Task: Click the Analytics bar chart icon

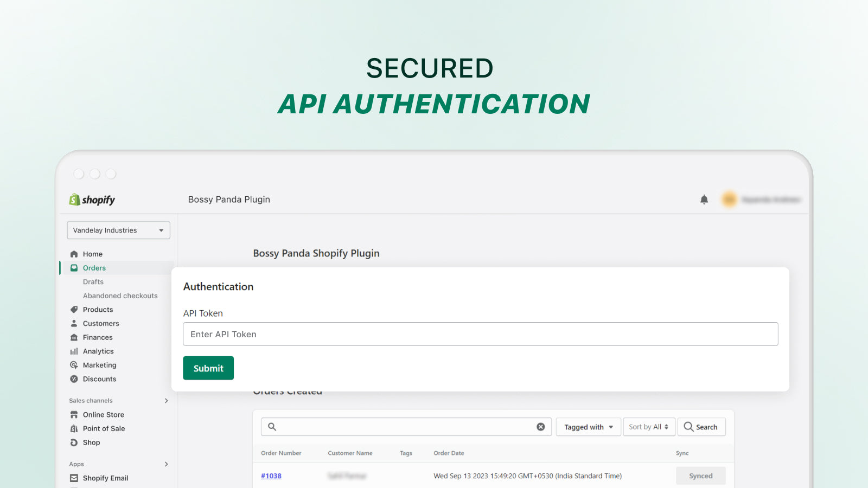Action: (x=74, y=351)
